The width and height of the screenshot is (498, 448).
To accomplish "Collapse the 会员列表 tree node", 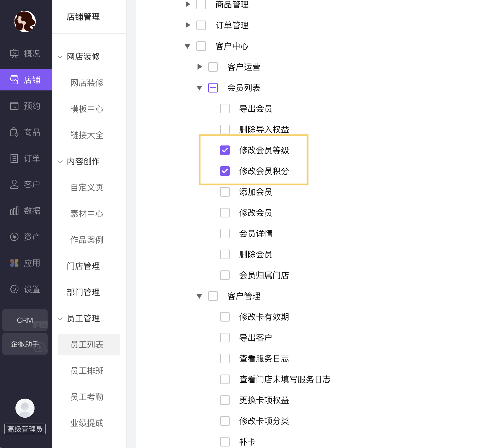I will pyautogui.click(x=199, y=88).
